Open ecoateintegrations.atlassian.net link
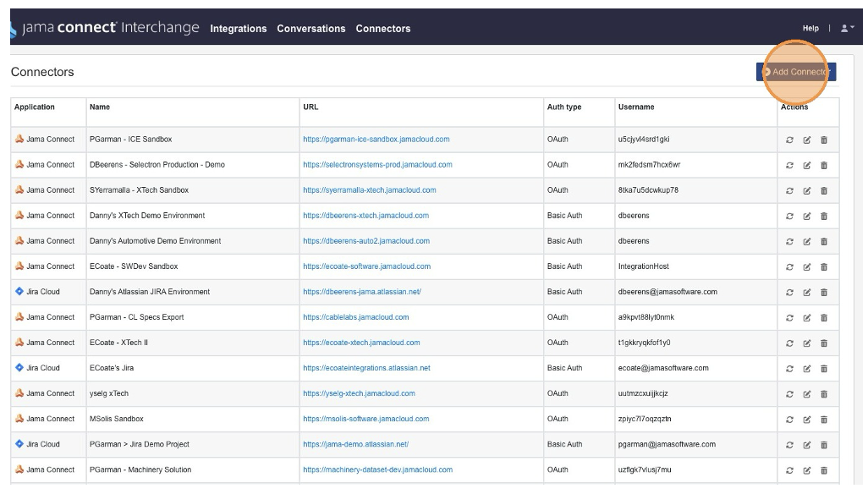868x494 pixels. (x=366, y=369)
